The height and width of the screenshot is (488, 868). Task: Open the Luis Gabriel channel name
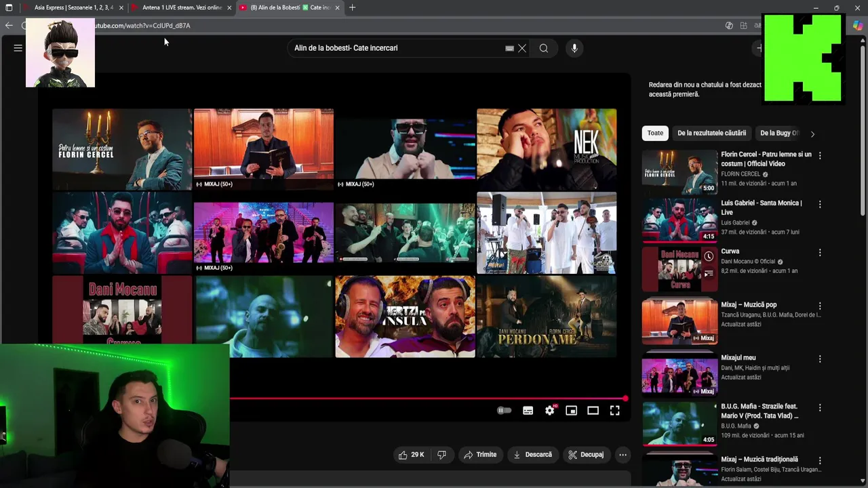(735, 222)
